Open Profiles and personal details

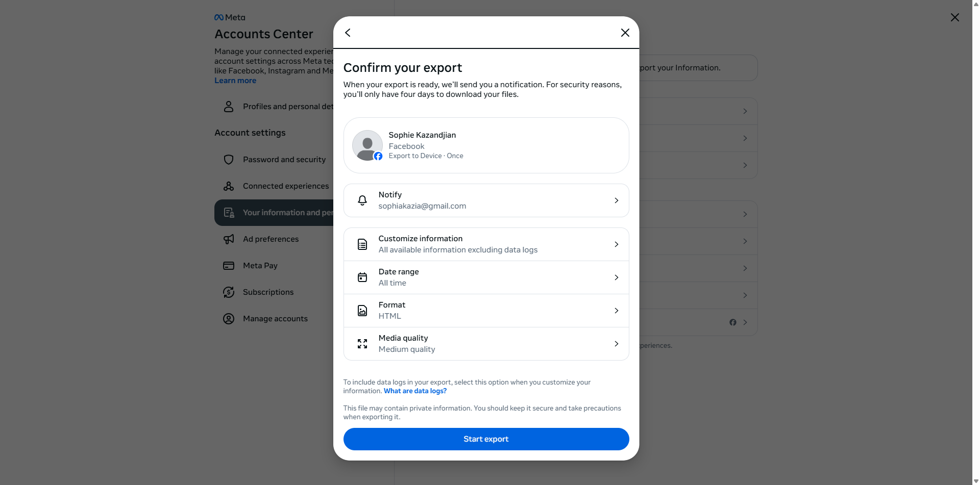(274, 107)
